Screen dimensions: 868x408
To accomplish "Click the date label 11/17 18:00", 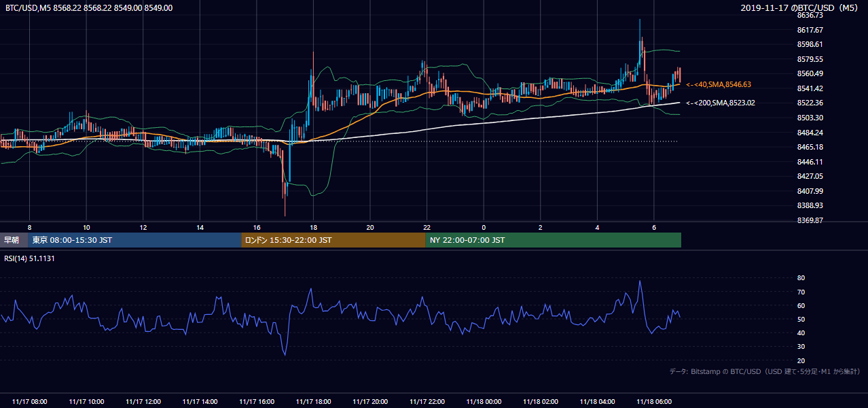I will (x=313, y=402).
